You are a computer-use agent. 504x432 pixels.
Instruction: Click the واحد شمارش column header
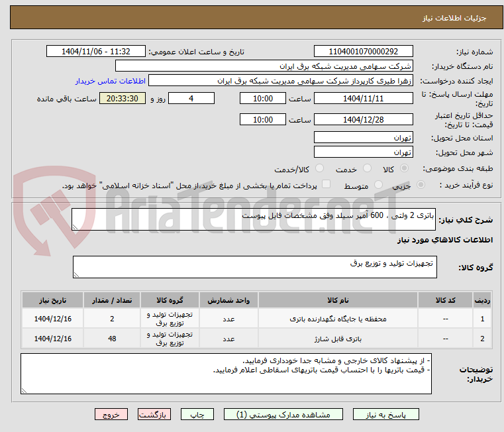(x=228, y=300)
